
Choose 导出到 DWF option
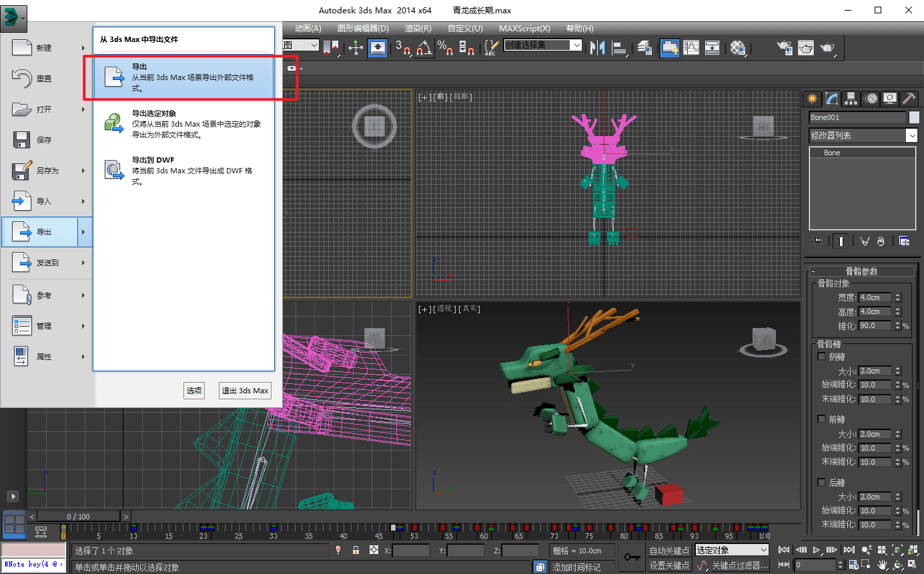184,171
